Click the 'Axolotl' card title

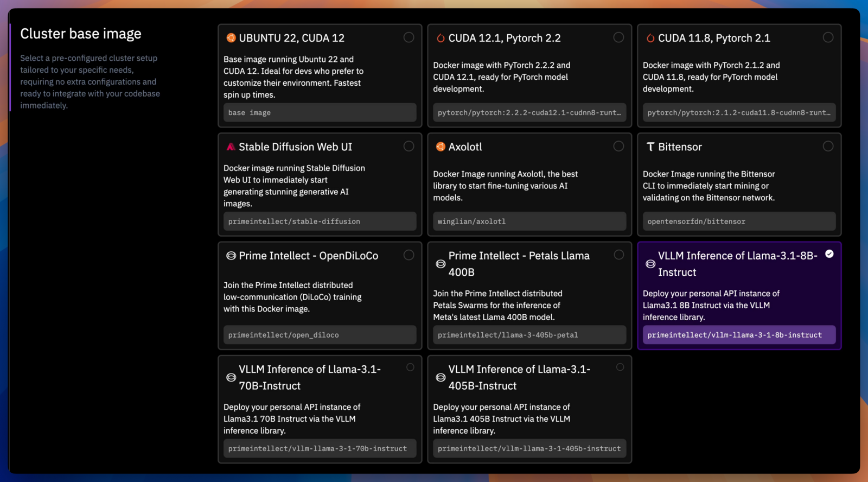[x=465, y=147]
